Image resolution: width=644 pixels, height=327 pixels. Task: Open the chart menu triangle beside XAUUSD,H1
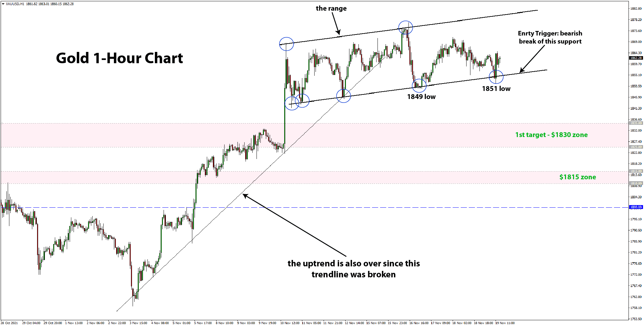(x=3, y=4)
